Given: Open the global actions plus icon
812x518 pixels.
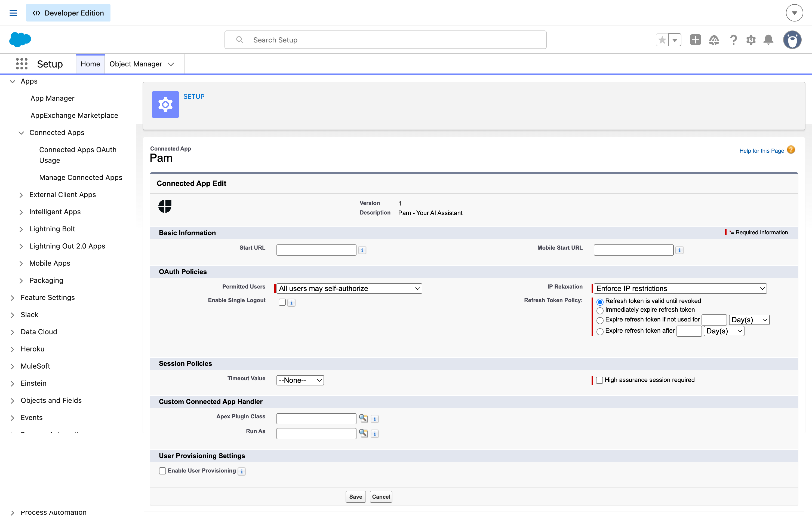Looking at the screenshot, I should click(695, 40).
